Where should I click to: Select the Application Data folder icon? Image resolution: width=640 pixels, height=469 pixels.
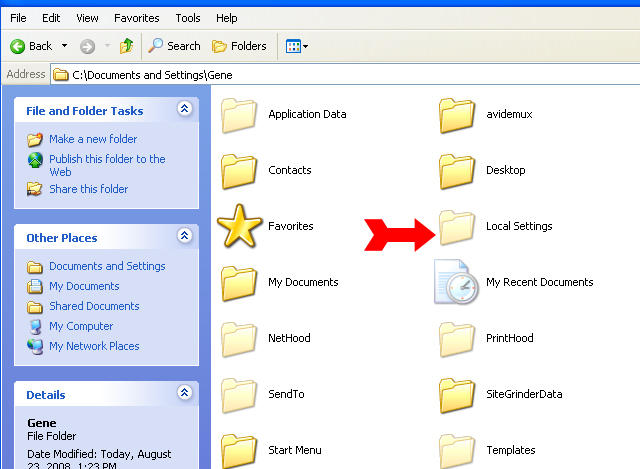239,116
